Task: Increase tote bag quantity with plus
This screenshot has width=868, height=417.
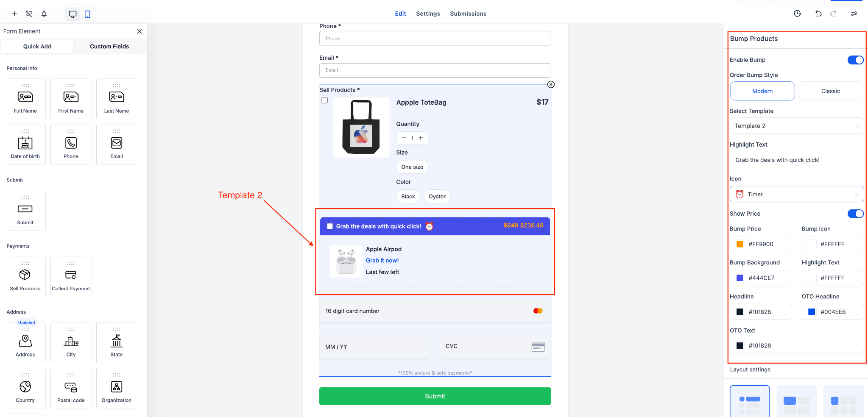Action: click(421, 138)
